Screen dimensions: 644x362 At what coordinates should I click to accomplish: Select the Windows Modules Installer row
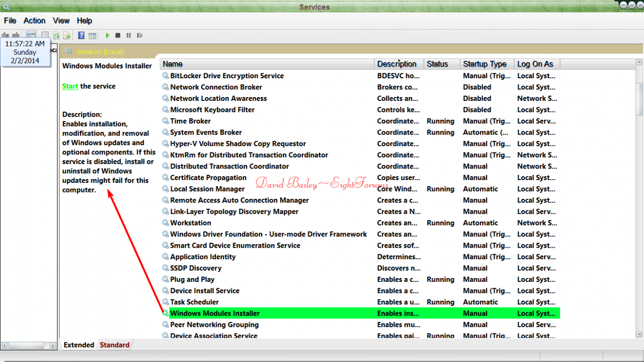click(x=360, y=313)
